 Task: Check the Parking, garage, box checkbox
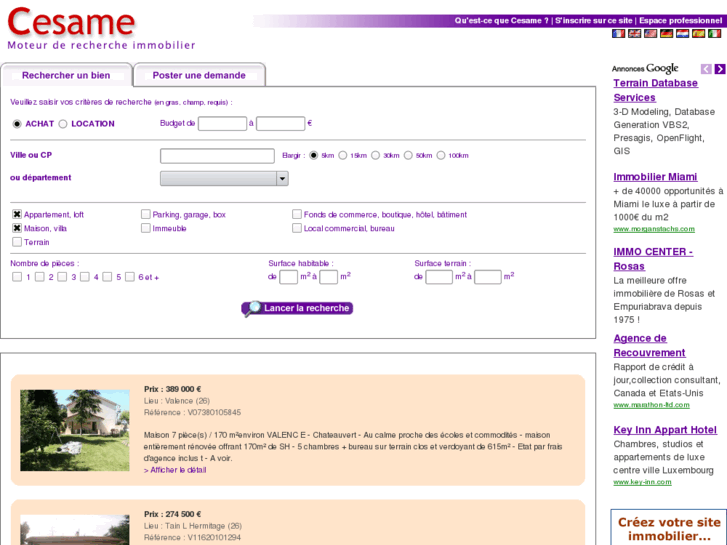click(x=146, y=214)
